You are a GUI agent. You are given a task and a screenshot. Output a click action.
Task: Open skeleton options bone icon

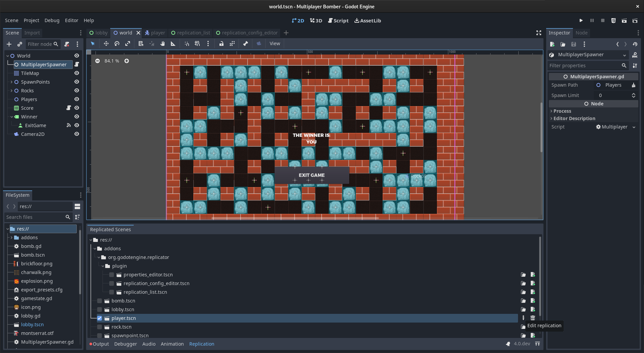click(x=246, y=43)
